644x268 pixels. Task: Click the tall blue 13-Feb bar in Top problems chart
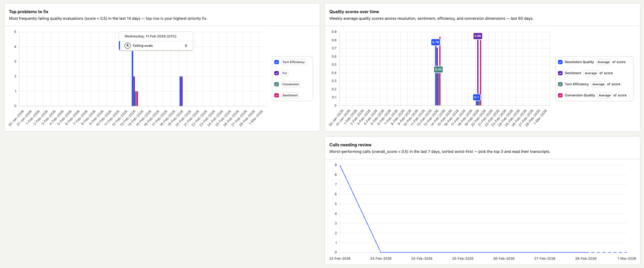pyautogui.click(x=132, y=78)
